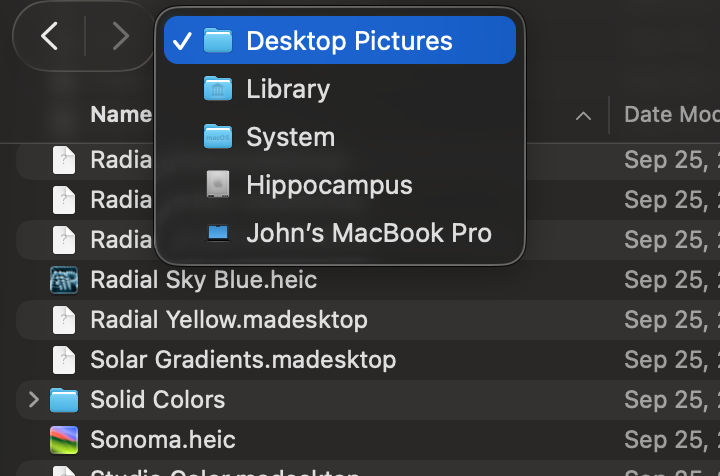Click the Forward navigation arrow
720x476 pixels.
[121, 37]
